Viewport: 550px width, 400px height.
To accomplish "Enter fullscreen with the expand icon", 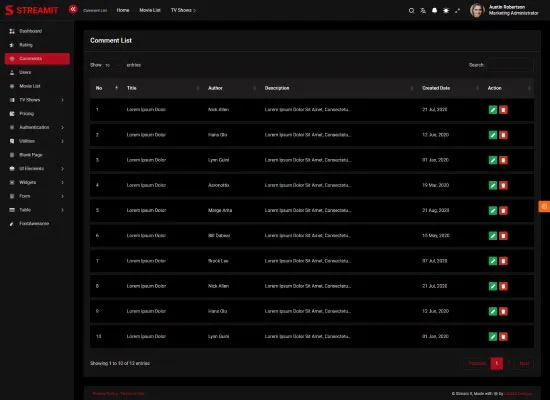I will pos(457,11).
